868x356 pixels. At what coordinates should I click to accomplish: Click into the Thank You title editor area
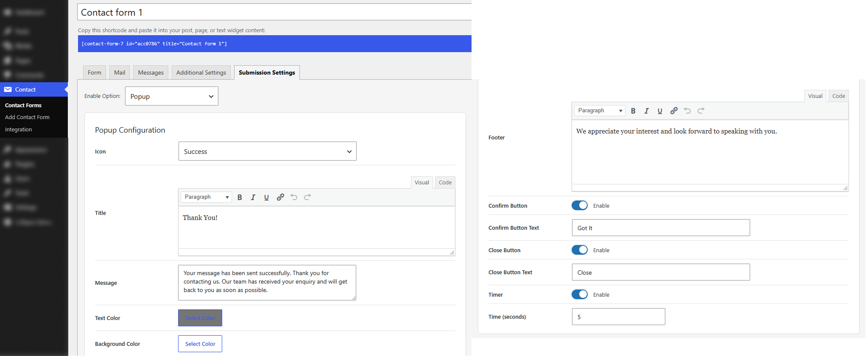click(317, 228)
